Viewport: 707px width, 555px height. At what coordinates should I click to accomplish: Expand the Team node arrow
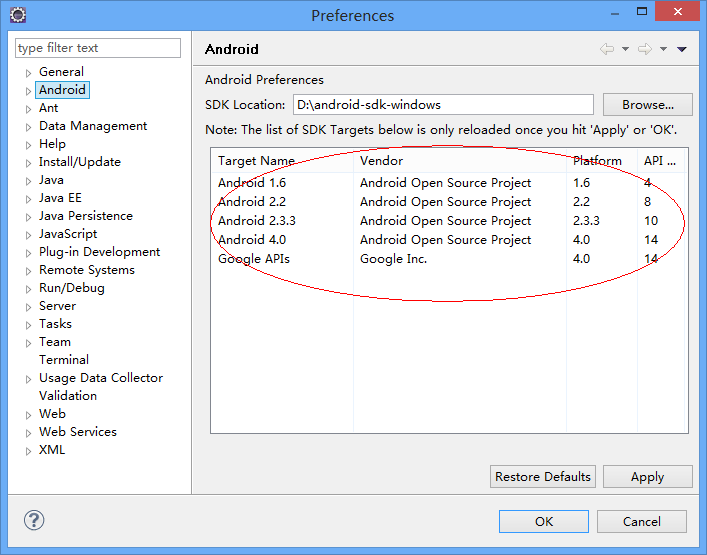pyautogui.click(x=28, y=344)
